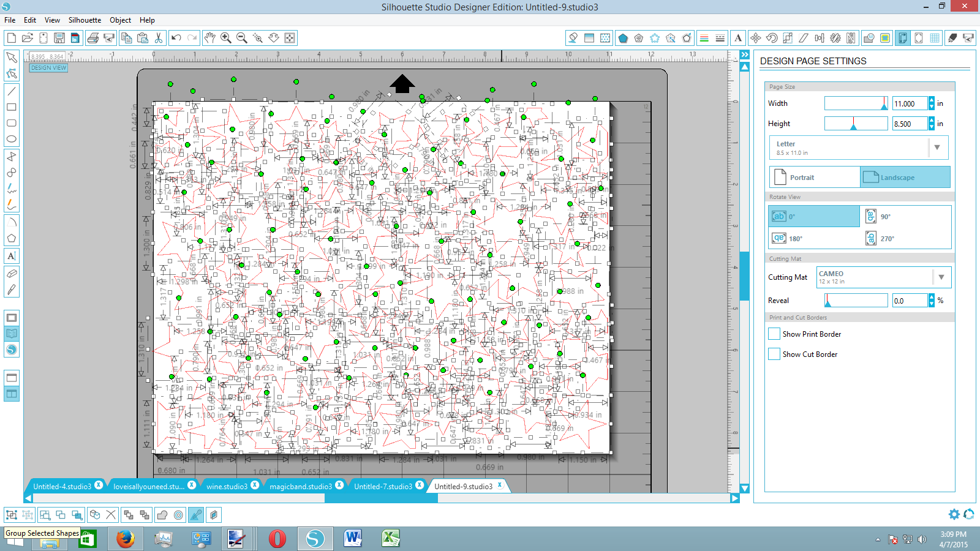Switch to the wine.studio3 tab
This screenshot has height=551, width=980.
[x=227, y=486]
